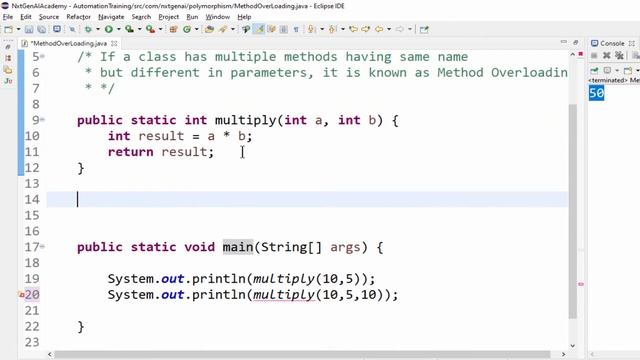Toggle the Pin Console button
Viewport: 640px width, 360px height.
pos(594,70)
